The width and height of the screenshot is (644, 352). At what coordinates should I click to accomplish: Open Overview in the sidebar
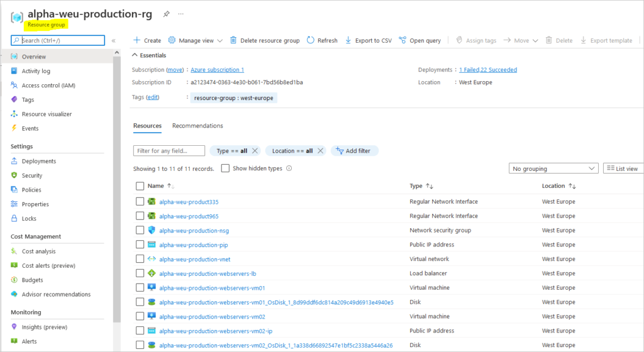coord(57,56)
